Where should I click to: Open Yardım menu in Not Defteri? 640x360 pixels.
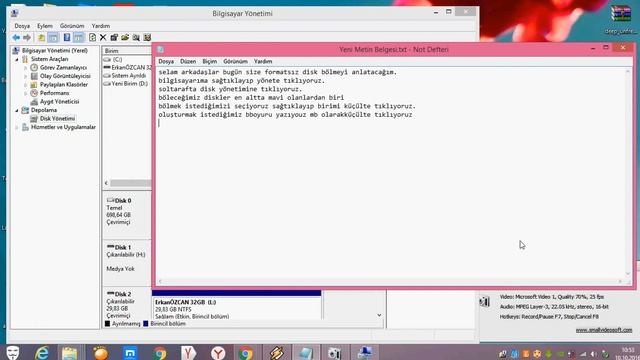pyautogui.click(x=263, y=61)
